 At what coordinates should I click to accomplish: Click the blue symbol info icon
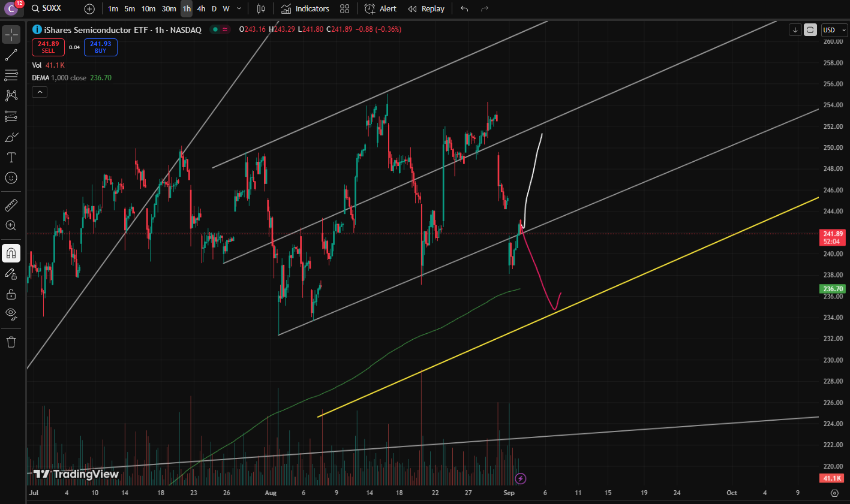pos(37,29)
